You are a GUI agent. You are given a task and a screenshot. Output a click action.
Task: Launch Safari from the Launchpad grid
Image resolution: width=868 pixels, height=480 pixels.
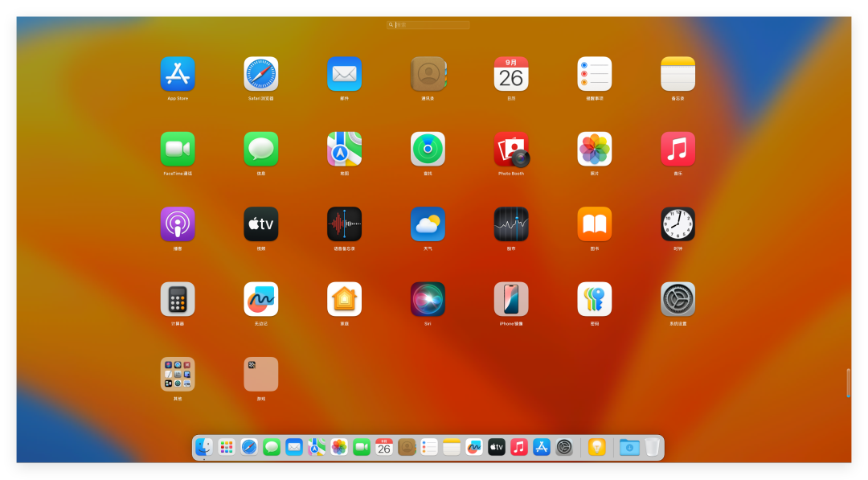[260, 74]
